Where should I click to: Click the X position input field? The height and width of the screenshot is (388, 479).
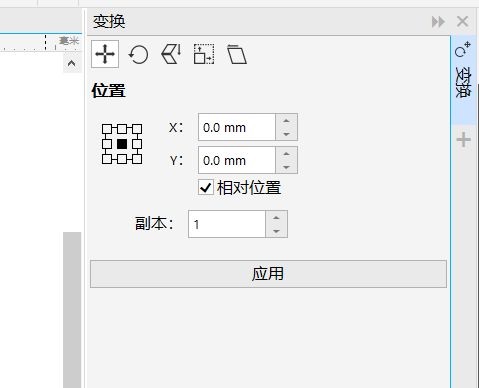tap(237, 127)
